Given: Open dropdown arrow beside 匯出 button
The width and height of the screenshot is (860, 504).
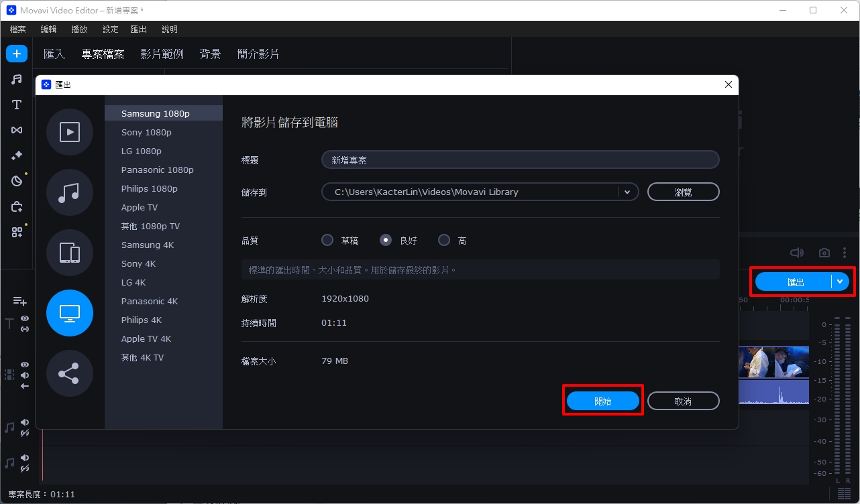Looking at the screenshot, I should (x=840, y=281).
